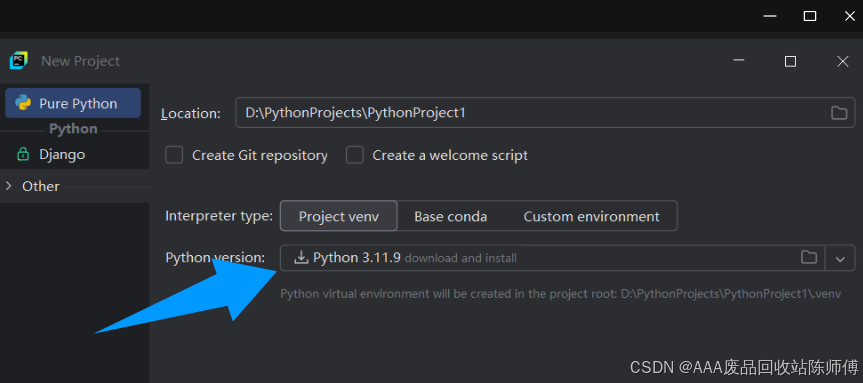Click the virtual environment project root hint text
Image resolution: width=863 pixels, height=383 pixels.
pyautogui.click(x=560, y=294)
